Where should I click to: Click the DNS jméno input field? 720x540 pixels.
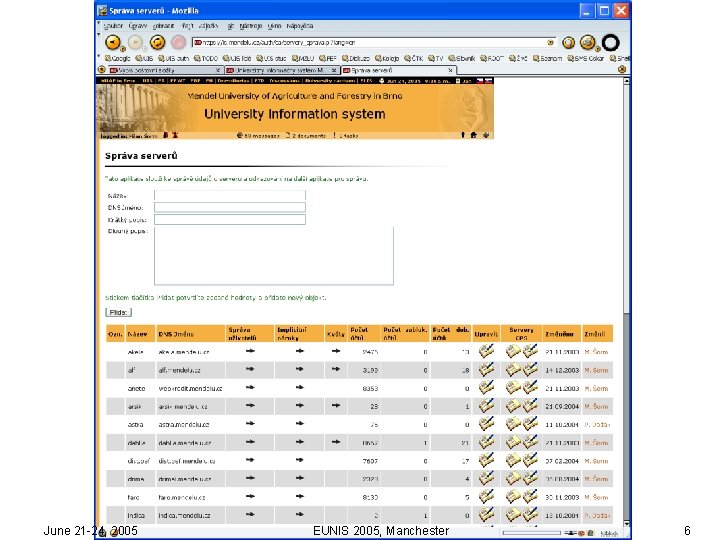tap(230, 207)
